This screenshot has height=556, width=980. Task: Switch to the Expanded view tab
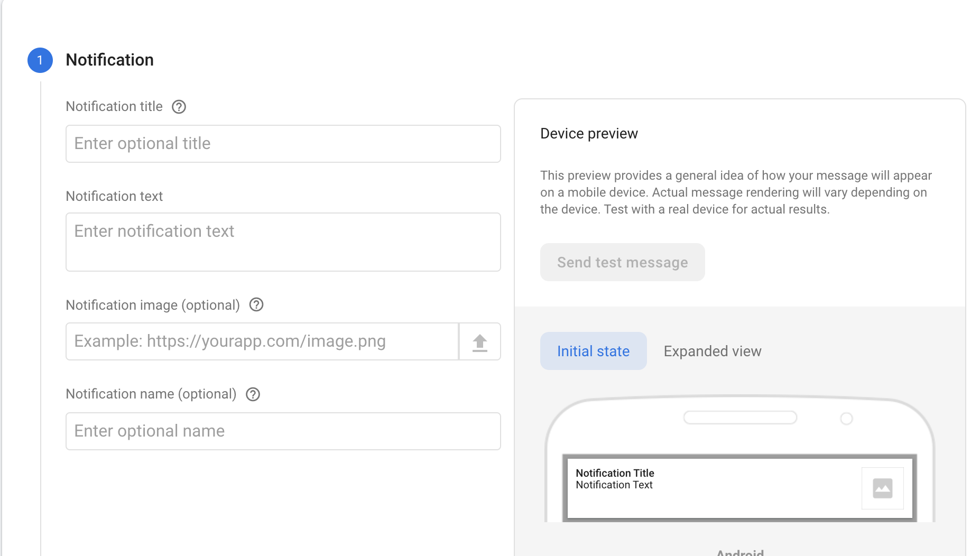point(713,351)
